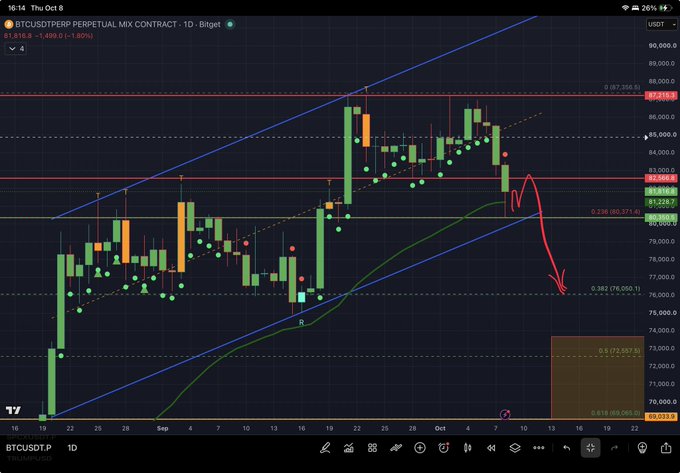Select the 87,215.3 red price label
The height and width of the screenshot is (473, 680).
[x=661, y=95]
